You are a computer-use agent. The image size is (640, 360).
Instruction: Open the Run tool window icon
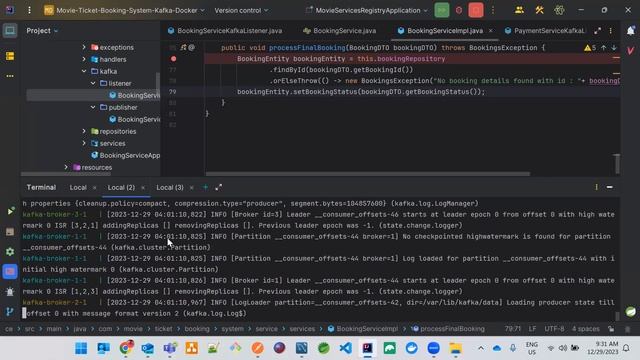click(x=10, y=211)
